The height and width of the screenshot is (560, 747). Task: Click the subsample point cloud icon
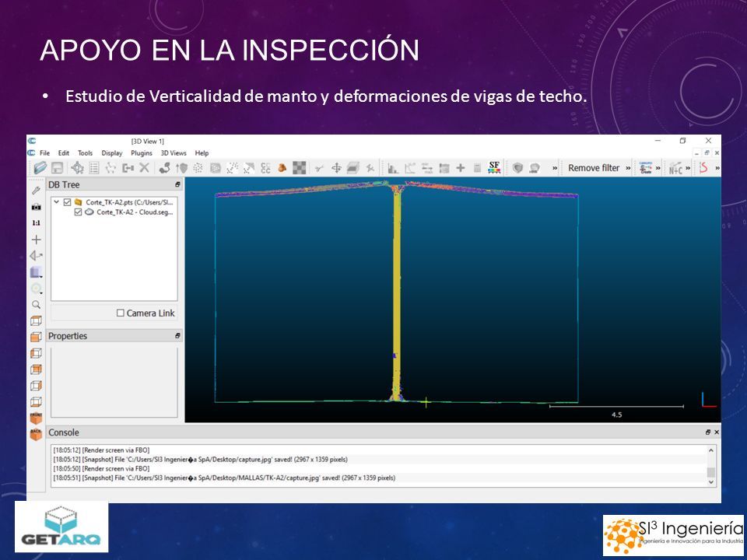[x=198, y=168]
